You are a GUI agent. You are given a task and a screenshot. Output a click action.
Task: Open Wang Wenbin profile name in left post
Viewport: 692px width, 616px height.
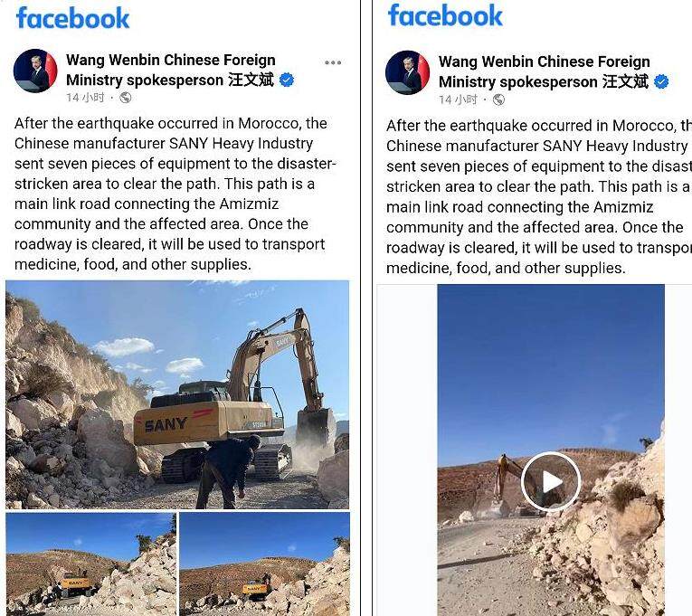coord(170,70)
